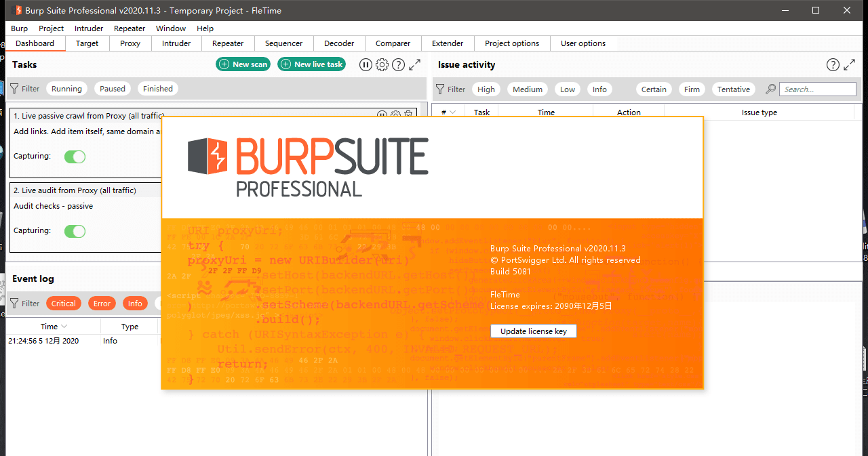The height and width of the screenshot is (456, 868).
Task: Toggle the Low severity filter
Action: click(x=568, y=89)
